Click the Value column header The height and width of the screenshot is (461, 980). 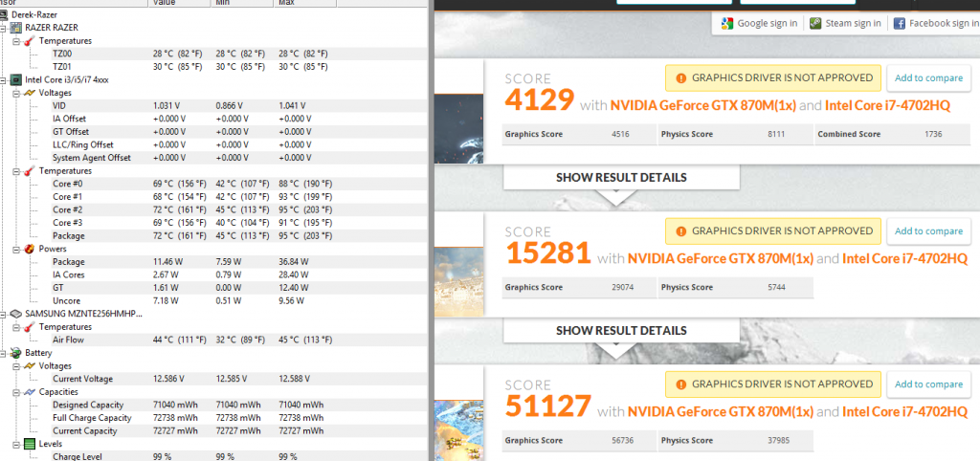[x=179, y=3]
